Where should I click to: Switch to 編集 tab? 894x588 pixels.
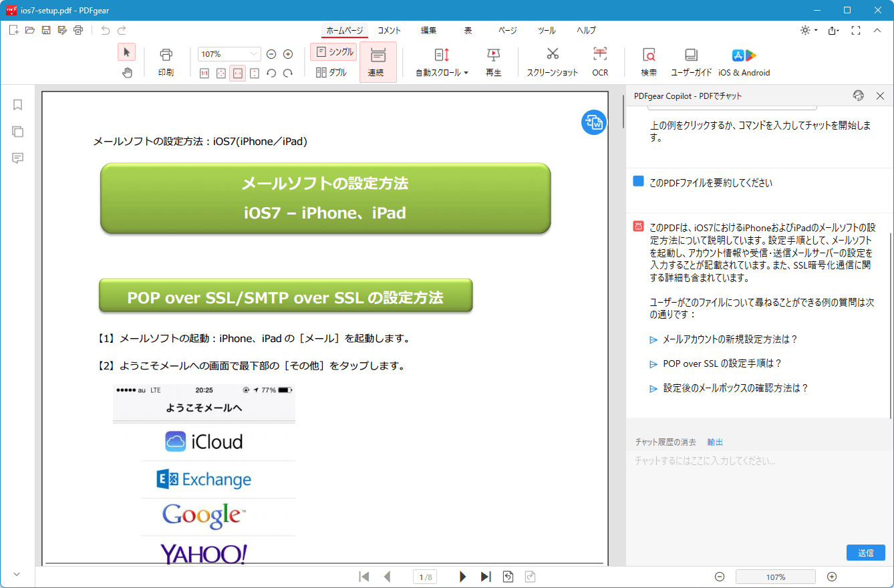click(429, 31)
